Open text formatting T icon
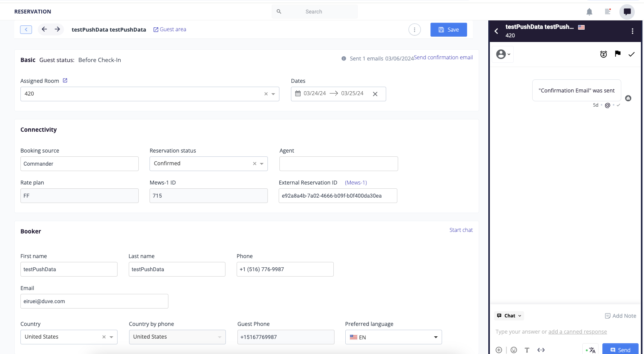 527,350
